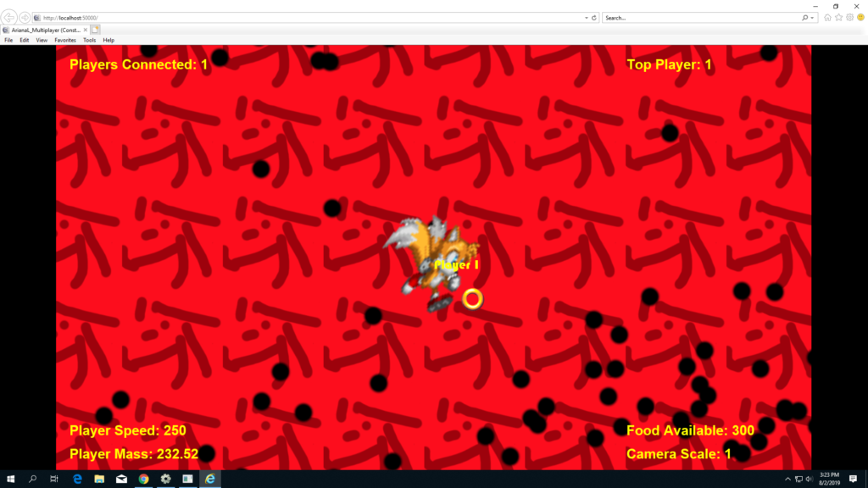Click the Players Connected: 1 text
This screenshot has height=488, width=868.
pyautogui.click(x=138, y=64)
